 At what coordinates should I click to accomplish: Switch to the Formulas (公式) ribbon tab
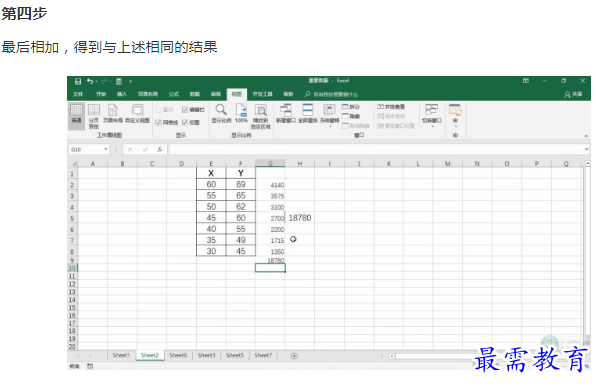click(174, 94)
